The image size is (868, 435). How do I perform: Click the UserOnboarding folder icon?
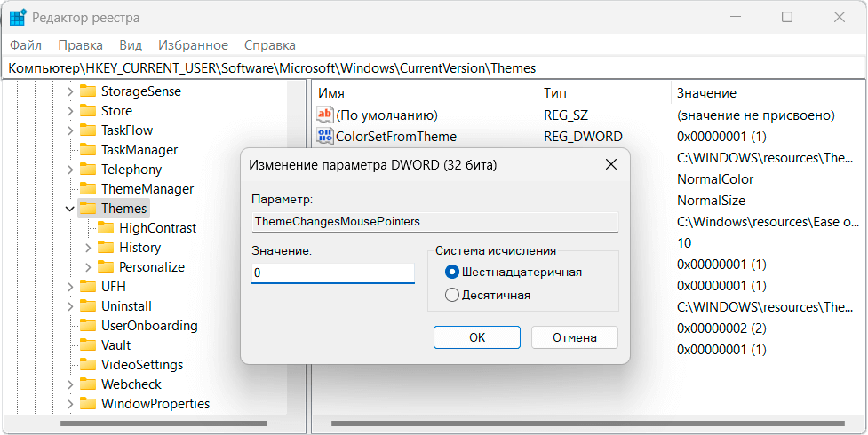click(87, 326)
